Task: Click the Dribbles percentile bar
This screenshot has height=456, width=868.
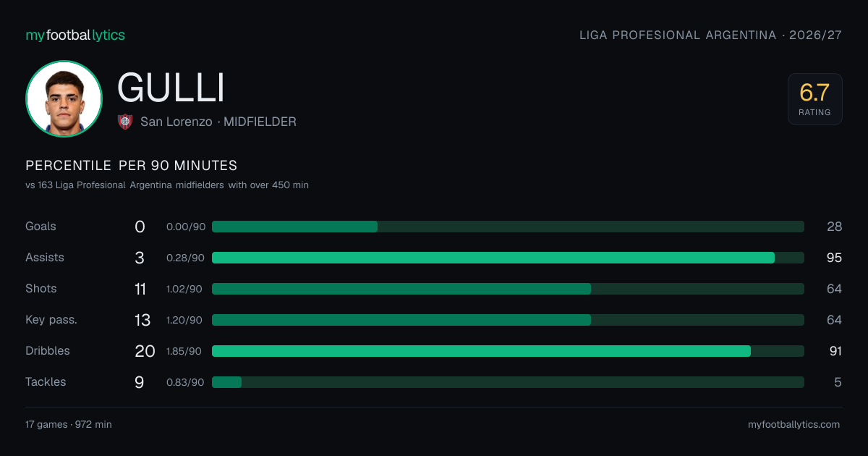Action: click(508, 351)
